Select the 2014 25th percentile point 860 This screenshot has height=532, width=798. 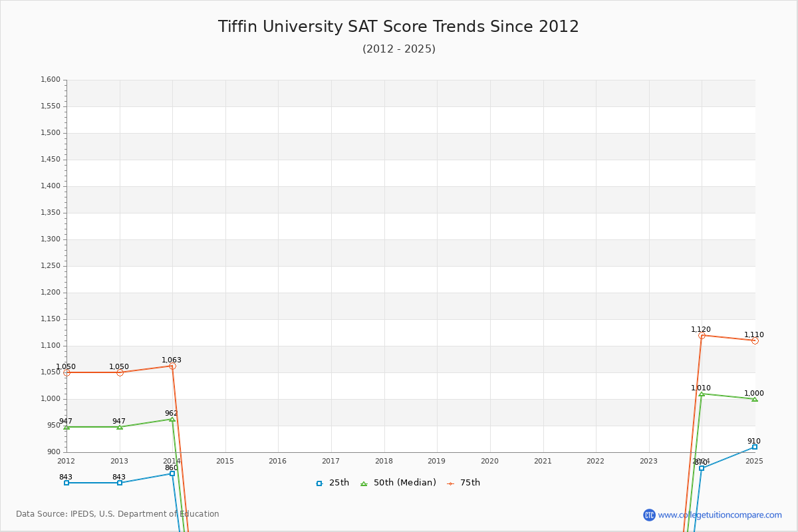pos(172,473)
